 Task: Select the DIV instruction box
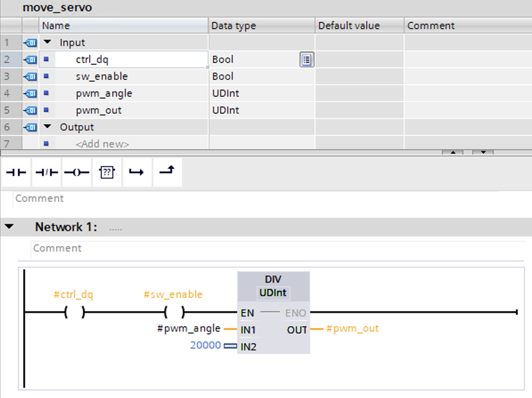[273, 279]
